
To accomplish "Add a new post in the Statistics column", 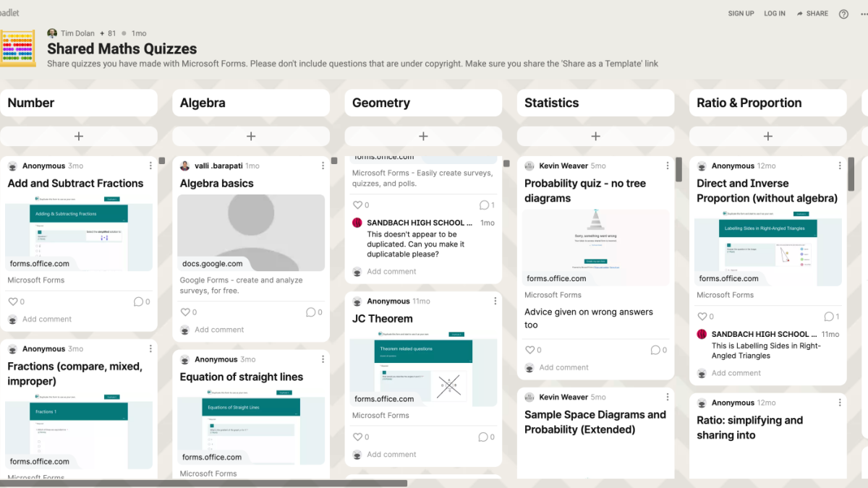I will pos(595,136).
